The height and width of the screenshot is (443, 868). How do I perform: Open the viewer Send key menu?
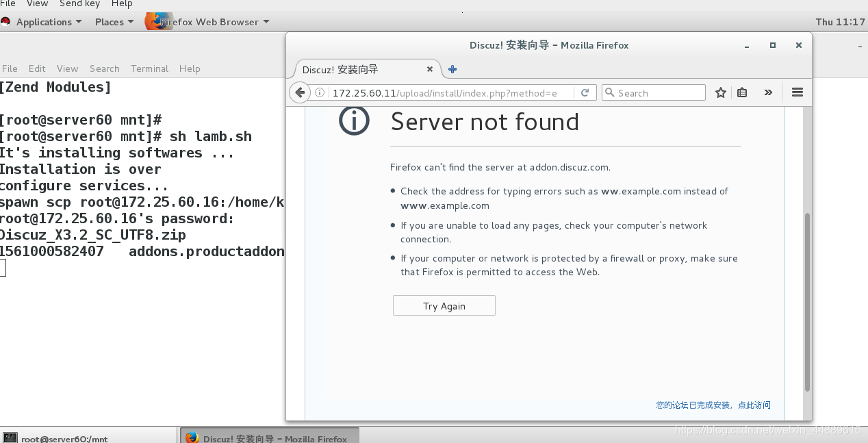click(x=79, y=4)
